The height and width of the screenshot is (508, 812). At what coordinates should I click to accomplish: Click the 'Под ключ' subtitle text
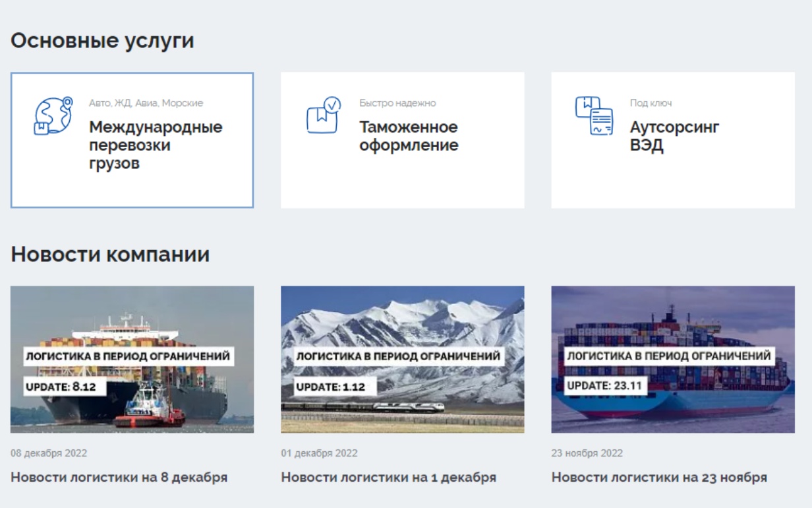click(x=651, y=103)
